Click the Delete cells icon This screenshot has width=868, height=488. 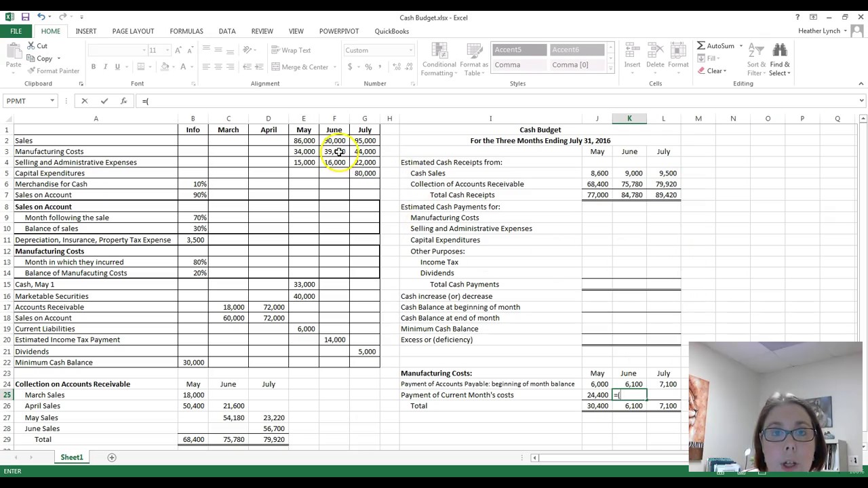tap(655, 50)
